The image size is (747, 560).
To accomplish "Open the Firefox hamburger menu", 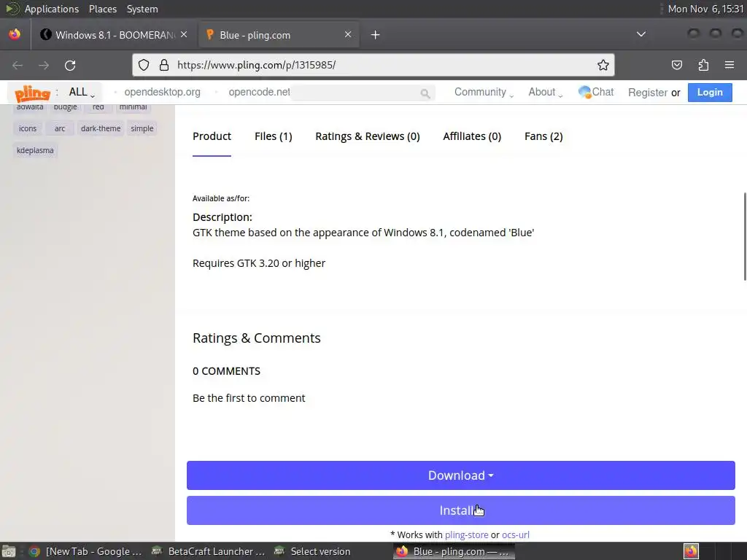I will [729, 65].
